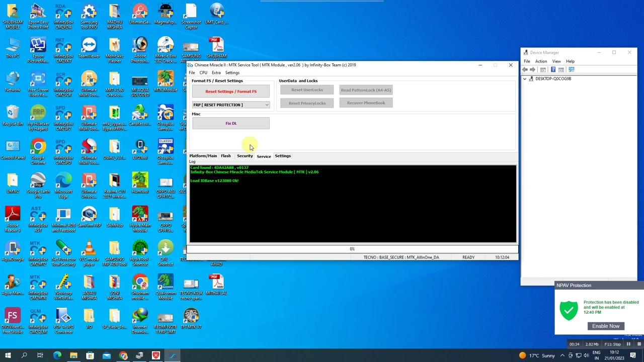This screenshot has width=644, height=362.
Task: Open Hydra Main Module icon
Action: [x=140, y=219]
